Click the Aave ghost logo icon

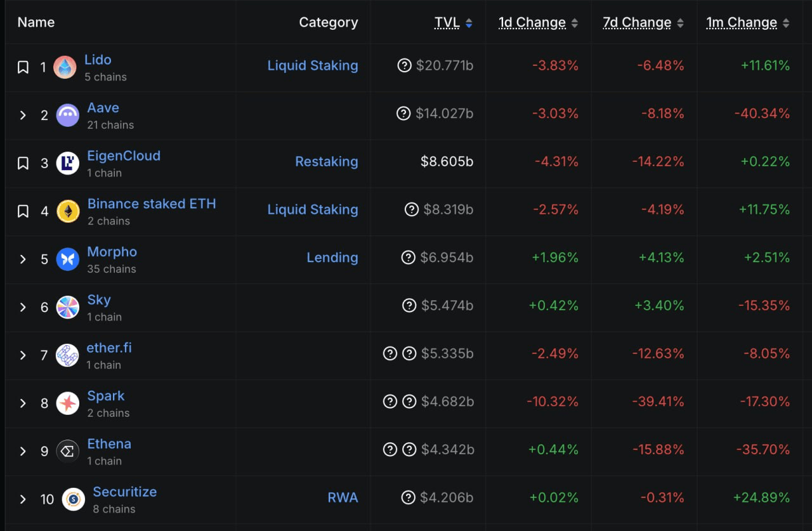67,115
